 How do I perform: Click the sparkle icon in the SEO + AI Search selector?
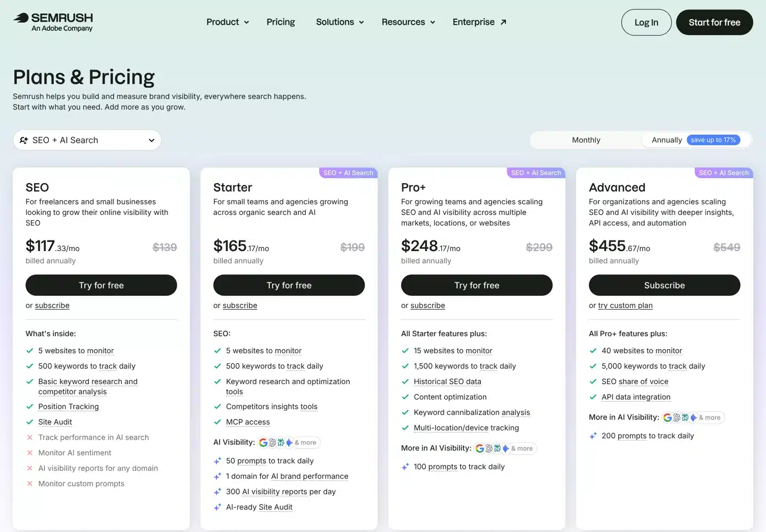pos(24,140)
